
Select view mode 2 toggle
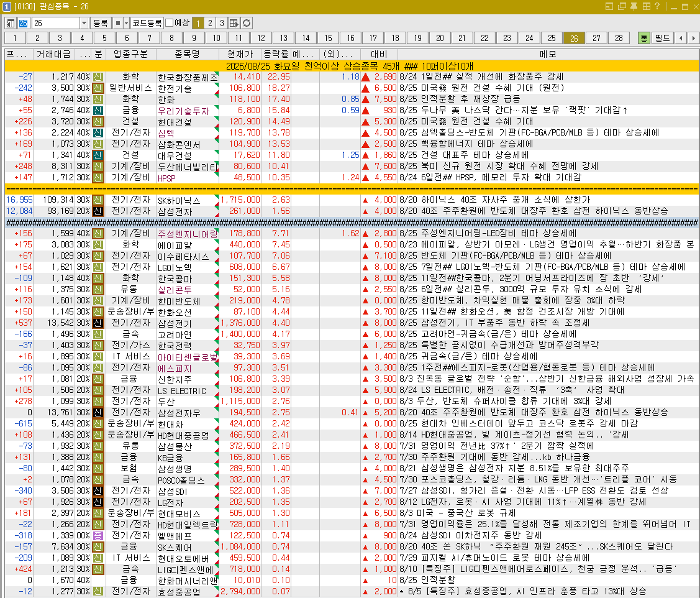pyautogui.click(x=210, y=23)
